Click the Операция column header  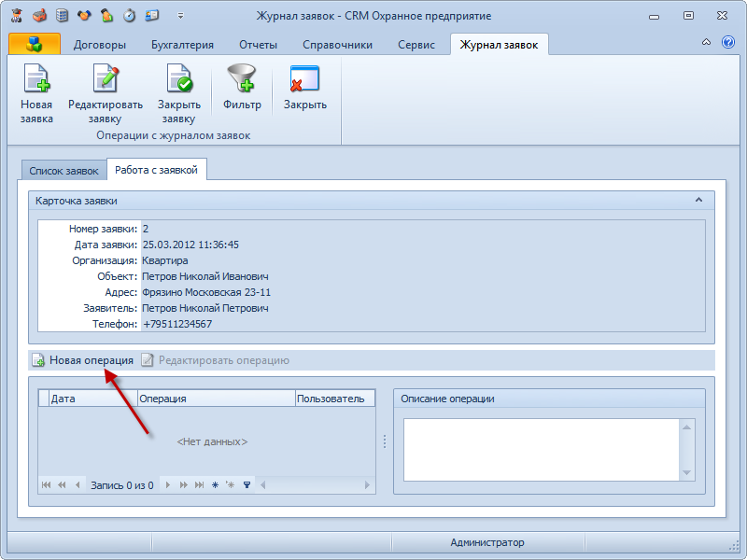pos(217,399)
